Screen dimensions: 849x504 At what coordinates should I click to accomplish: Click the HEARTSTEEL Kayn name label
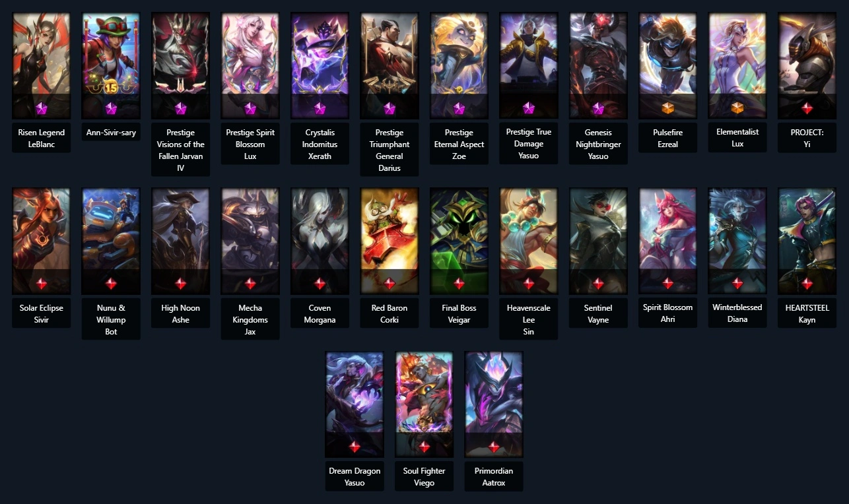click(x=807, y=313)
